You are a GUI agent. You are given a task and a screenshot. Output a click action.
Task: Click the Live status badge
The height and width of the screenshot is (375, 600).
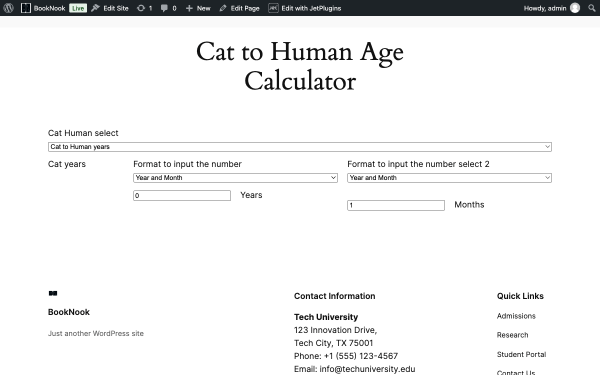point(78,8)
